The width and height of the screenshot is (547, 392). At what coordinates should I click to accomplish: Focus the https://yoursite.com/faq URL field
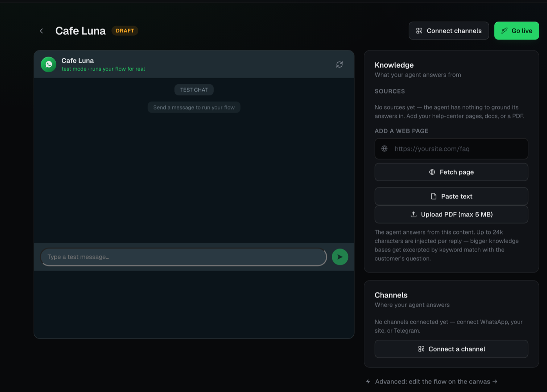[x=451, y=149]
